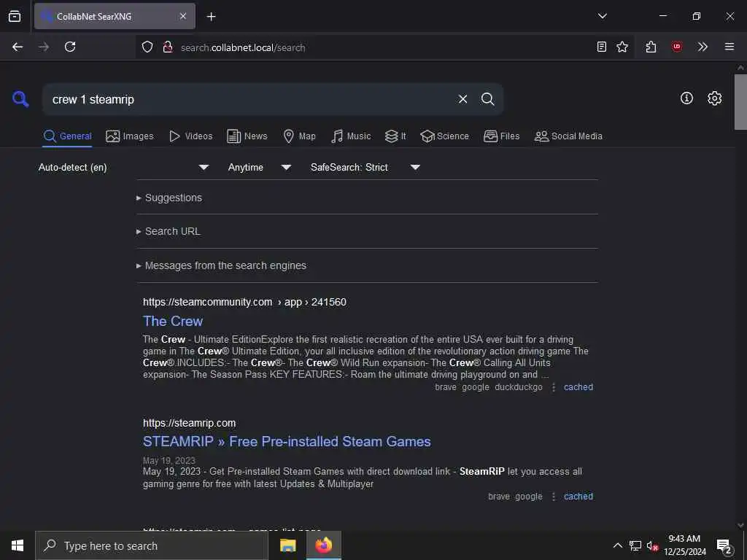
Task: Open the Auto-detect (en) language dropdown
Action: coord(124,167)
